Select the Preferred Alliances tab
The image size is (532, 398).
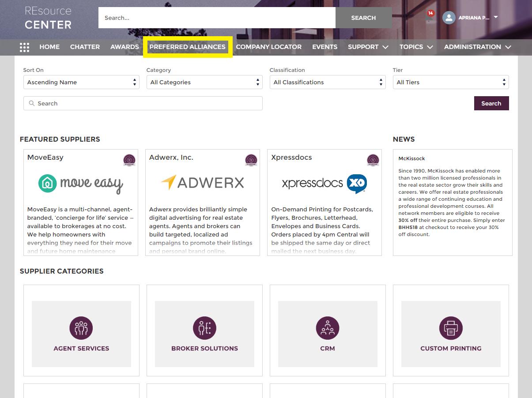(x=188, y=47)
